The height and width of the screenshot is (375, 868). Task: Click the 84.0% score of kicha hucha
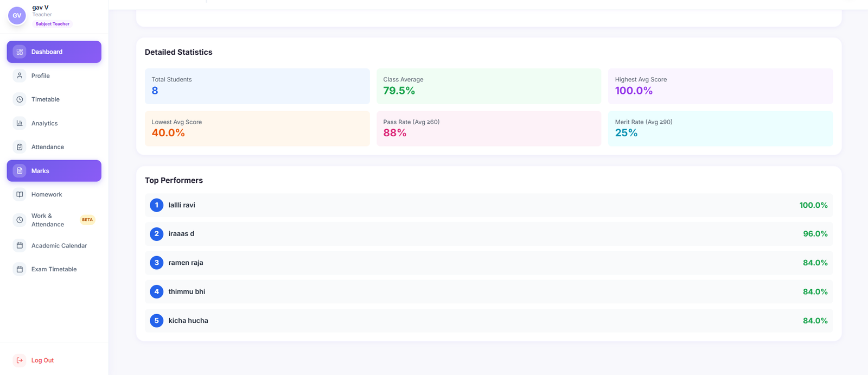[x=815, y=321]
